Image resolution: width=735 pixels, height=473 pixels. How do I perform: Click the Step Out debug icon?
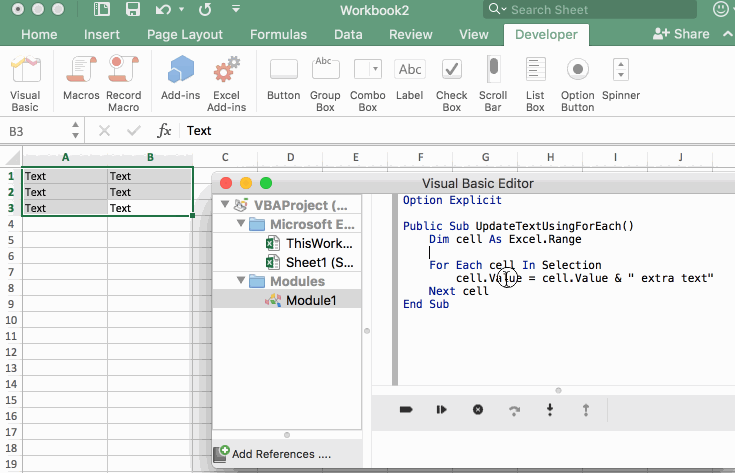tap(585, 411)
